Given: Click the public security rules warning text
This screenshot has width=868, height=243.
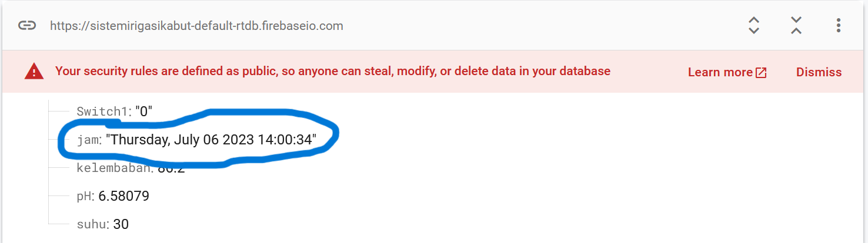Looking at the screenshot, I should 333,72.
